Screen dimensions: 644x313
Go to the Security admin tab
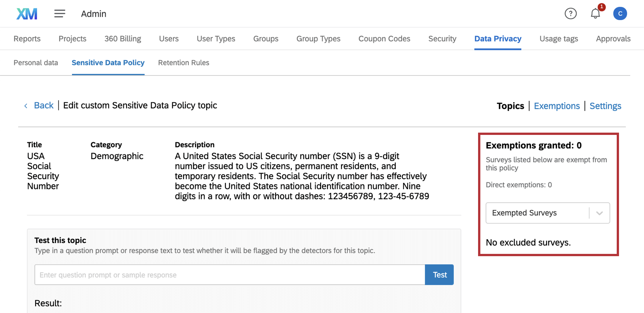(442, 39)
